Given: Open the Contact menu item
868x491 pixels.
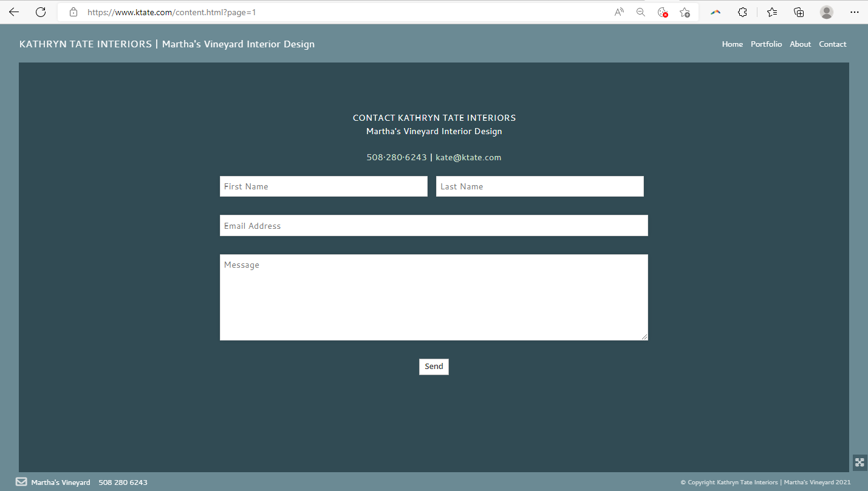Looking at the screenshot, I should (832, 44).
